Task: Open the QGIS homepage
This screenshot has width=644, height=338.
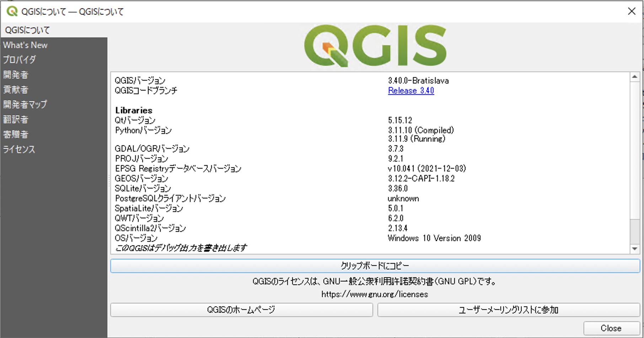Action: point(241,309)
